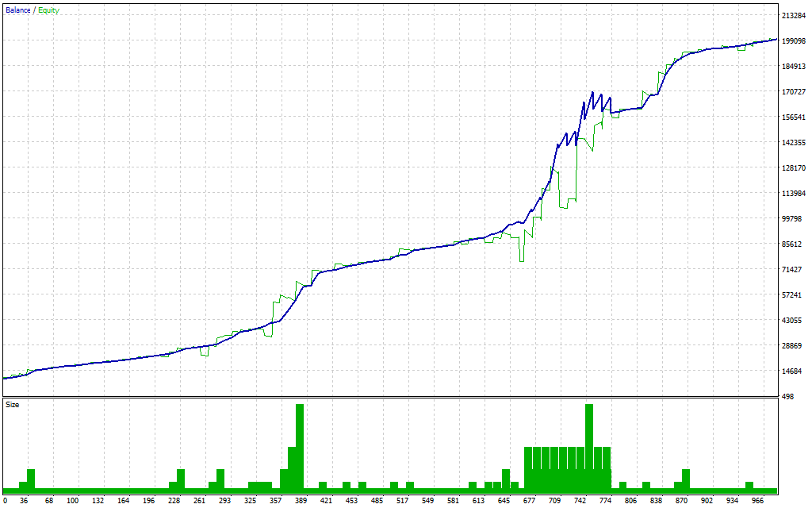Click the tallest Size bar above 389

pos(300,448)
